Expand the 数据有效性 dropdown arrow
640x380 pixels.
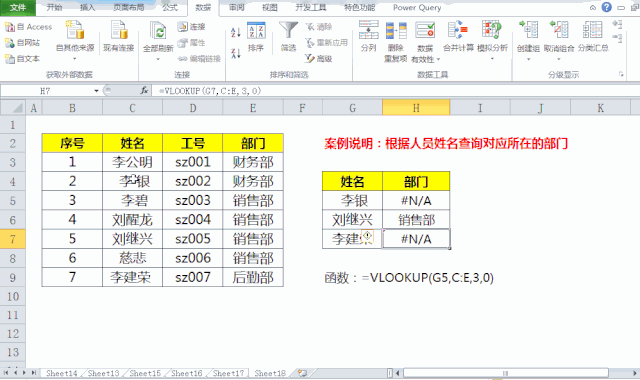click(x=438, y=60)
